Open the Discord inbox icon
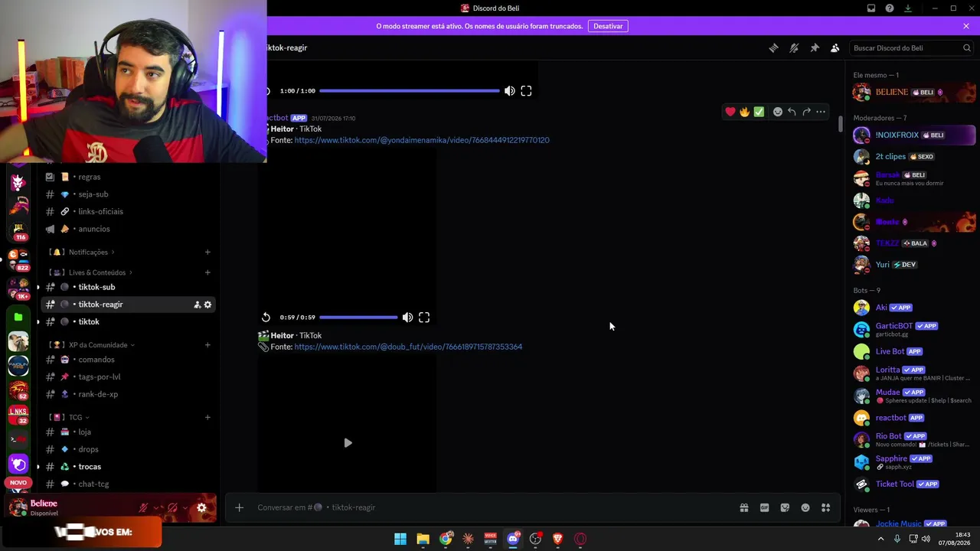 (871, 8)
